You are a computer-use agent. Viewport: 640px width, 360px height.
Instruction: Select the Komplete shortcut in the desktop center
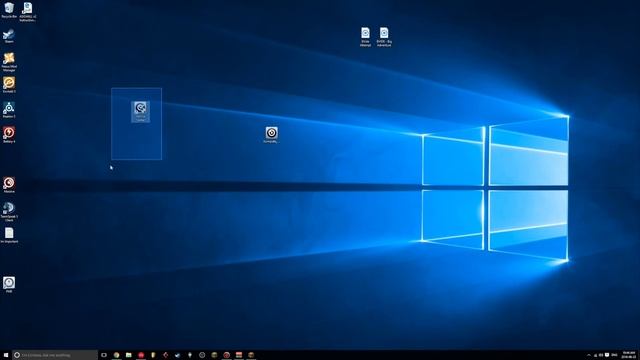pos(271,135)
